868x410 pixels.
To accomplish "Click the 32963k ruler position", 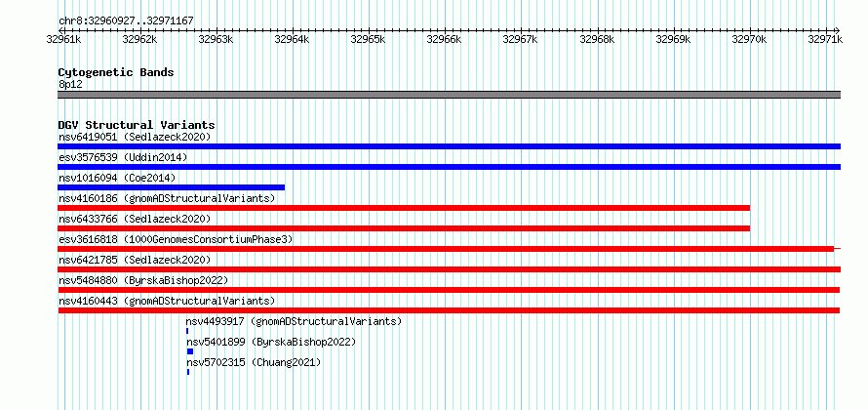I will tap(217, 39).
